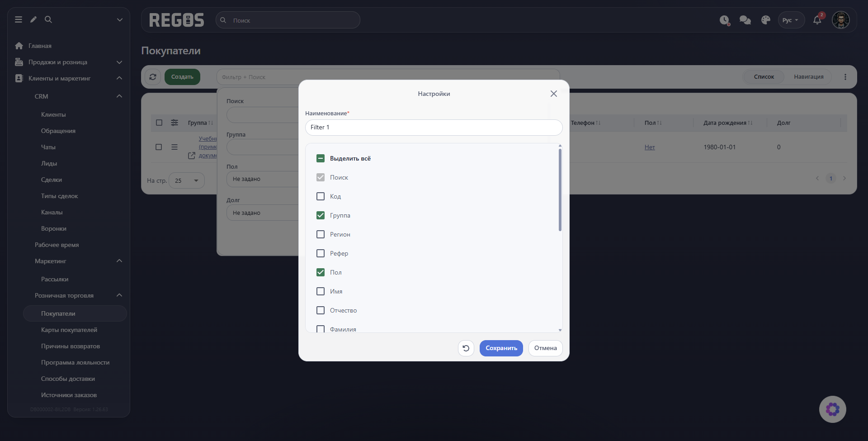Click the refresh icon next to Создать
Image resolution: width=868 pixels, height=441 pixels.
(x=153, y=77)
